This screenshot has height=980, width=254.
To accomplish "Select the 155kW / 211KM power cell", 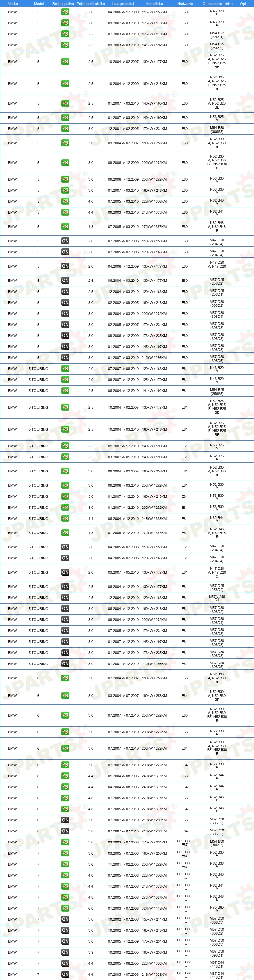I will click(x=154, y=919).
